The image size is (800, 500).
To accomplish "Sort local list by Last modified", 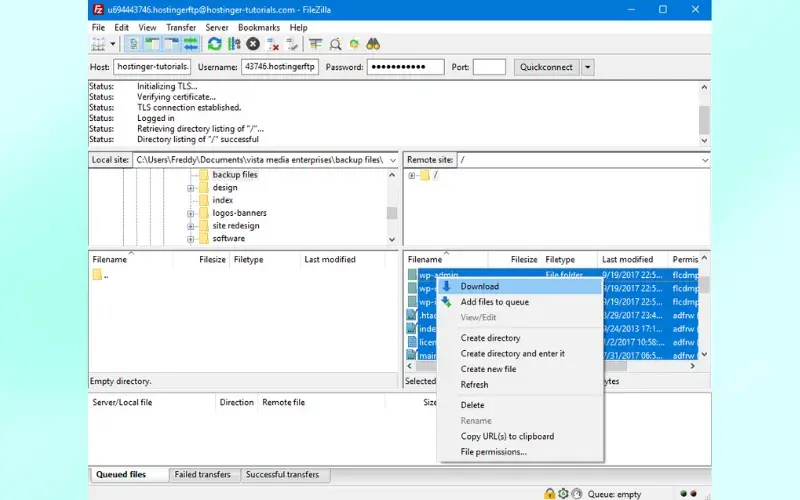I will coord(342,259).
